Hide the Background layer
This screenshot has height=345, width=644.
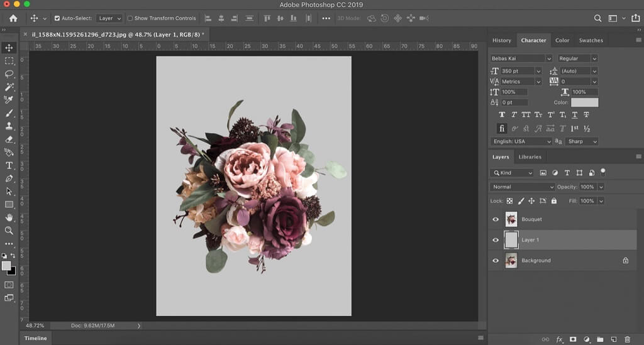click(496, 261)
